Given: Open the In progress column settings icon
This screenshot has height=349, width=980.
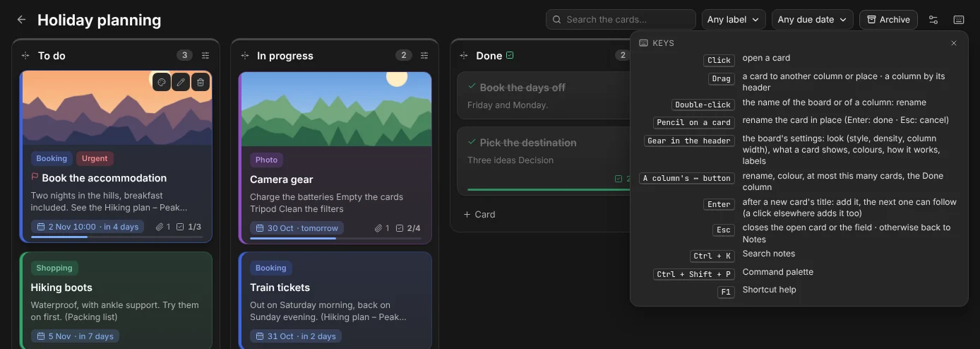Looking at the screenshot, I should [424, 56].
